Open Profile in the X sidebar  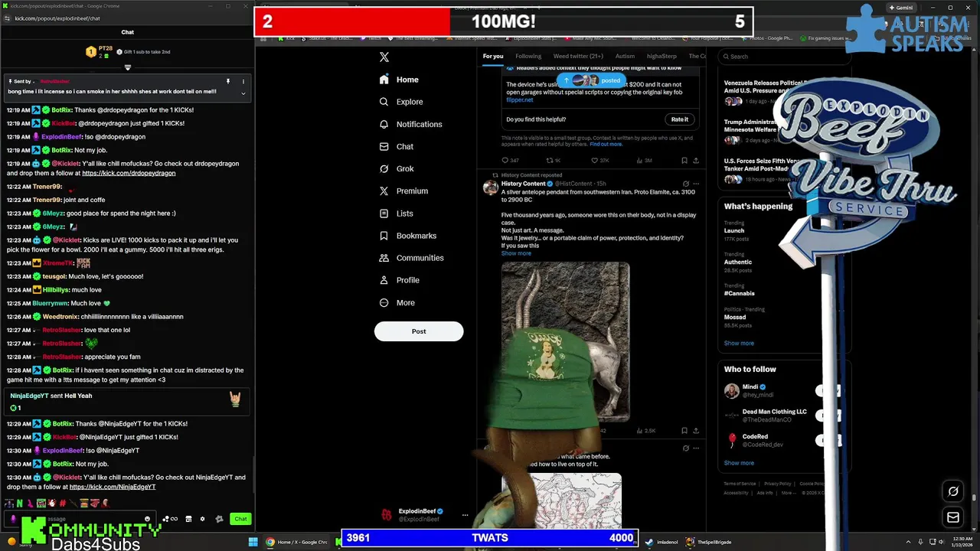click(400, 280)
